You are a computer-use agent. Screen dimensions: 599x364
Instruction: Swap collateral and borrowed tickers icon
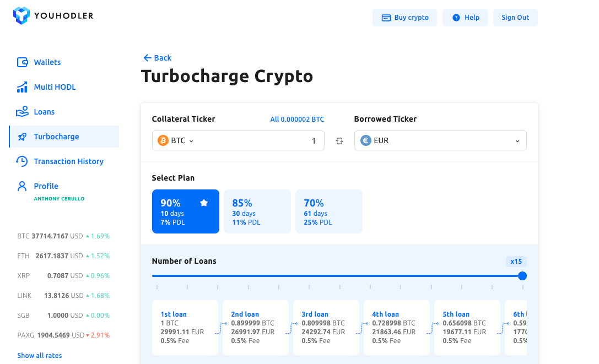point(339,141)
